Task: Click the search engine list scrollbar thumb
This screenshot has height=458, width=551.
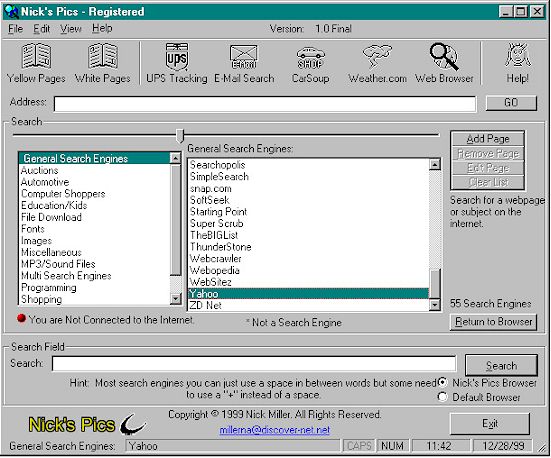Action: click(x=435, y=284)
